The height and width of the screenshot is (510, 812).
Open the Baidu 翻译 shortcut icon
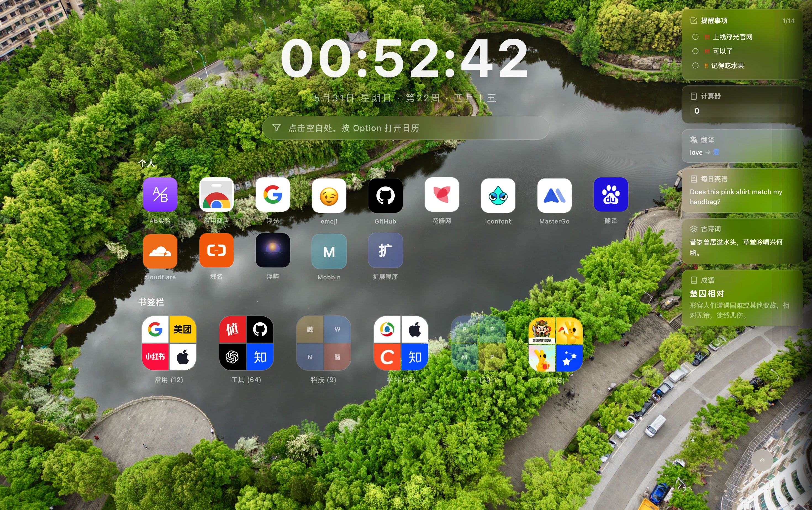(611, 194)
